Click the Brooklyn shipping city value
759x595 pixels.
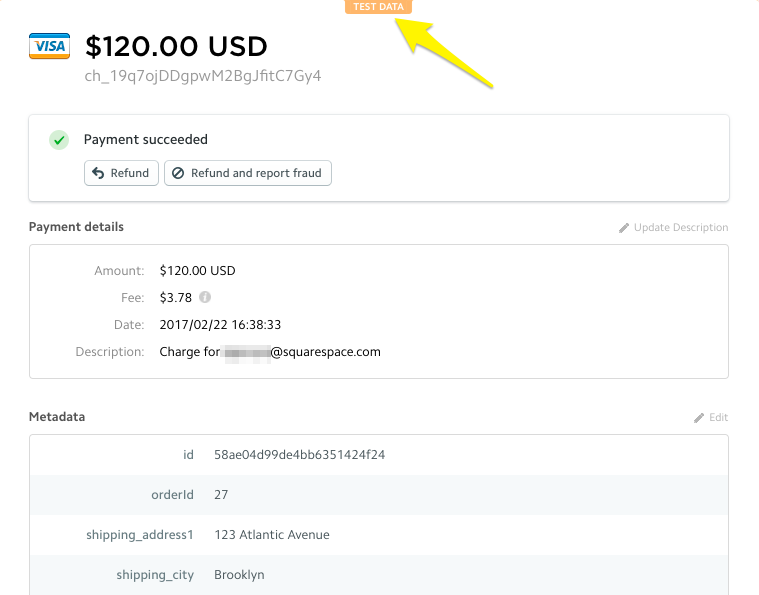239,575
